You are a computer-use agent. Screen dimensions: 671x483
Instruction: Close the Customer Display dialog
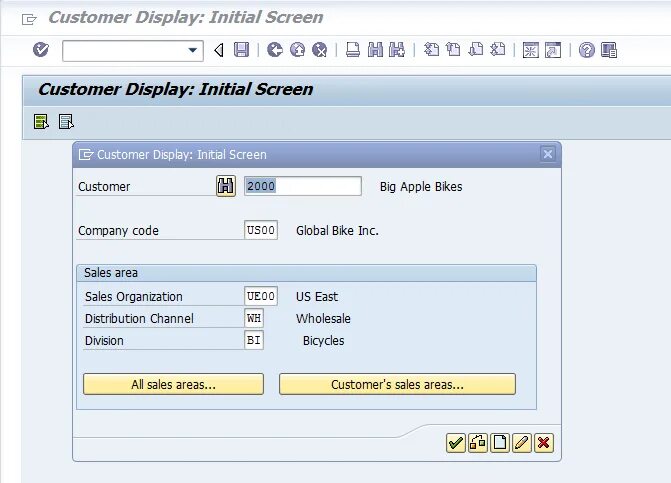point(548,154)
